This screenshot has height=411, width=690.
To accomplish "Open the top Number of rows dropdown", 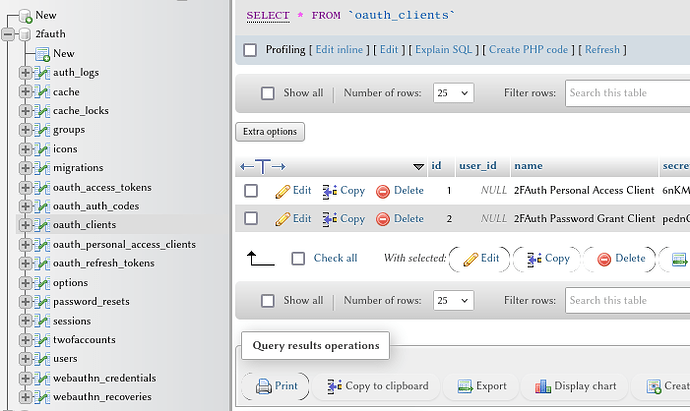I will point(453,93).
